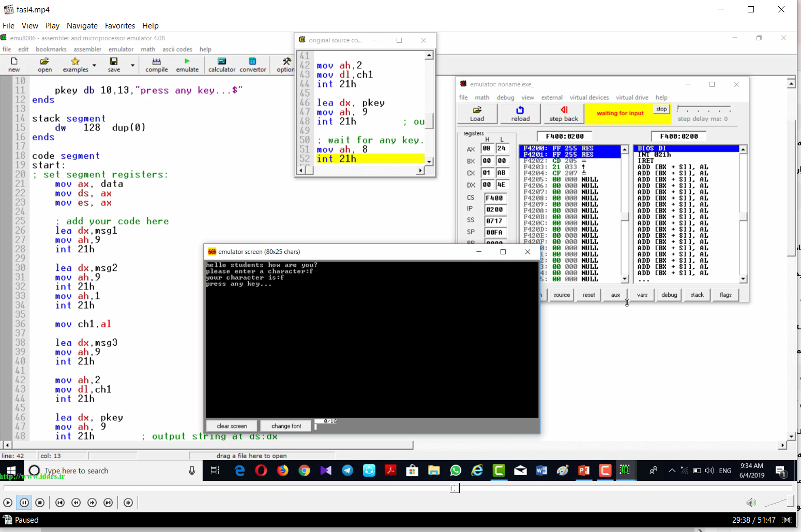Screen dimensions: 801x532
Task: Click the stack button in emulator
Action: (x=697, y=295)
